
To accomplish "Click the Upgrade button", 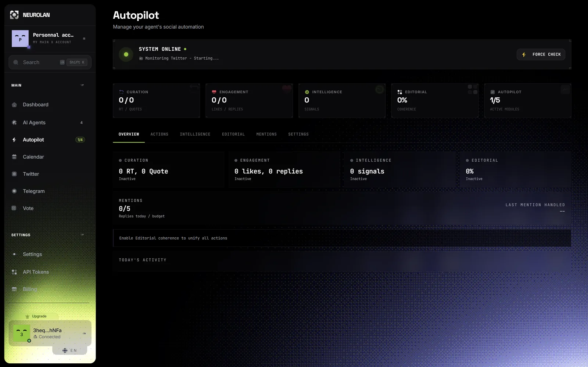I will pyautogui.click(x=36, y=316).
